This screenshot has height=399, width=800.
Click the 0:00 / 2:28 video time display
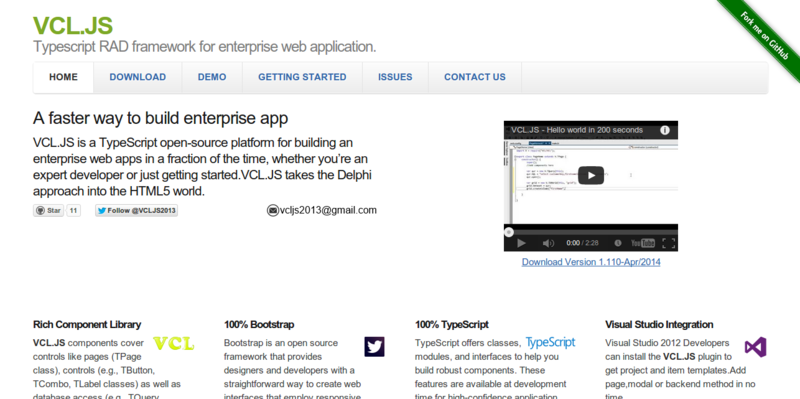click(x=582, y=243)
